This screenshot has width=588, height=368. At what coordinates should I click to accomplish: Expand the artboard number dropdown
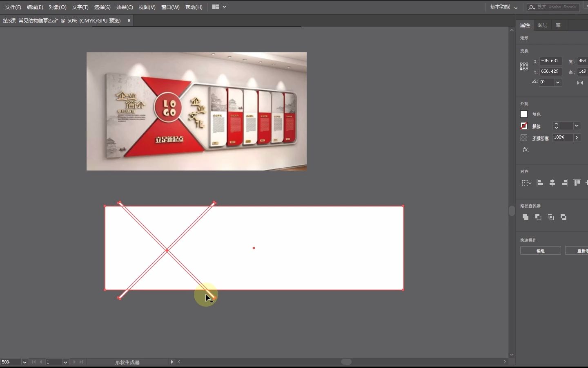pos(65,362)
